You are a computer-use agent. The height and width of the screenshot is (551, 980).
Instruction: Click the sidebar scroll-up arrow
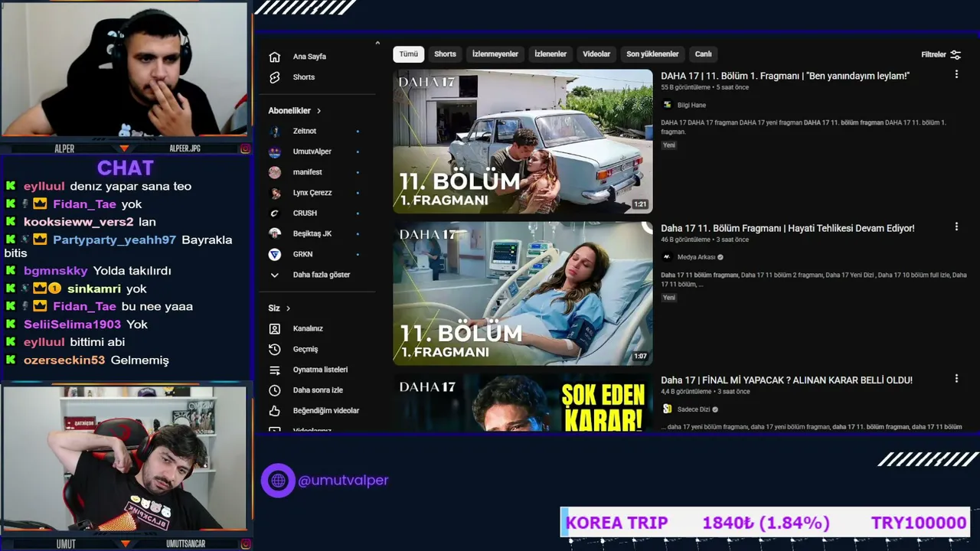377,43
